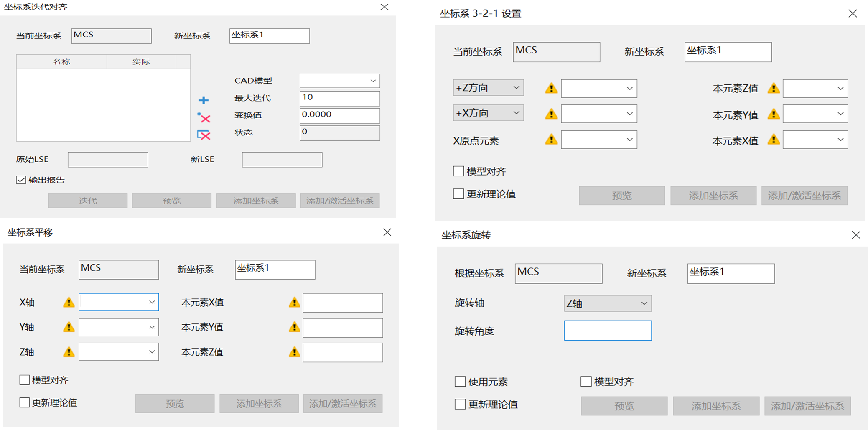Click the red X delete-item icon
This screenshot has width=868, height=430.
(204, 118)
